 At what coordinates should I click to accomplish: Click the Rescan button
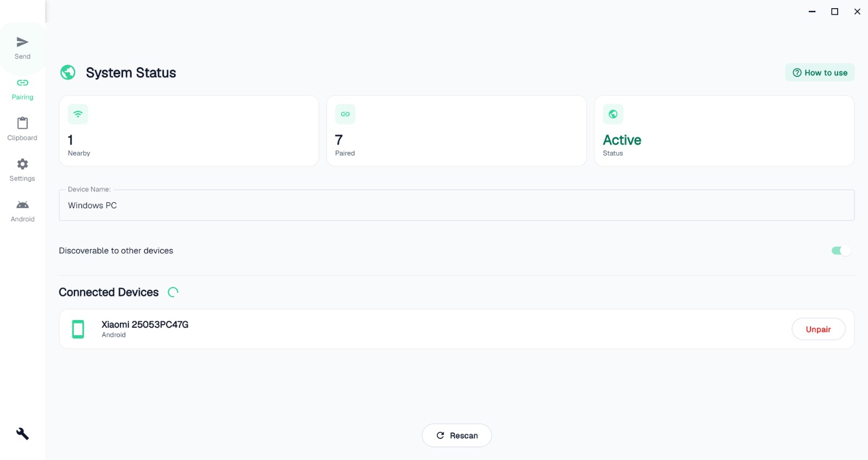[x=457, y=436]
